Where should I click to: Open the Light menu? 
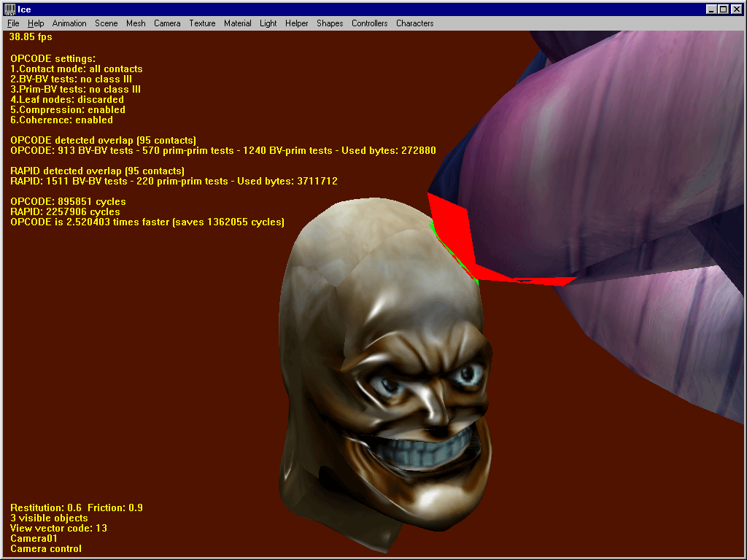tap(268, 23)
